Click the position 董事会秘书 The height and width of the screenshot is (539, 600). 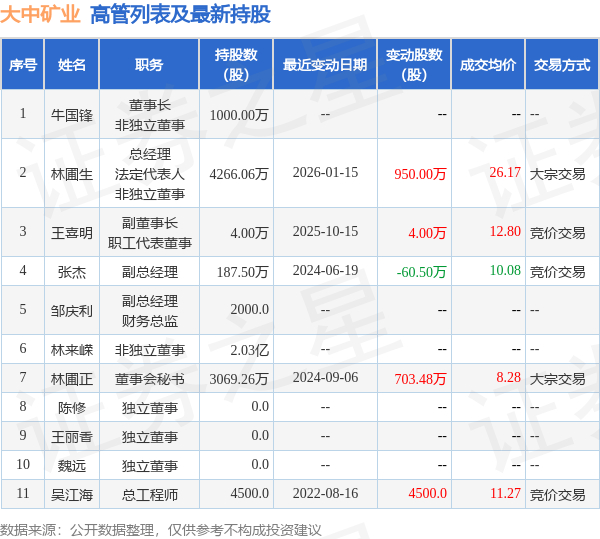150,379
